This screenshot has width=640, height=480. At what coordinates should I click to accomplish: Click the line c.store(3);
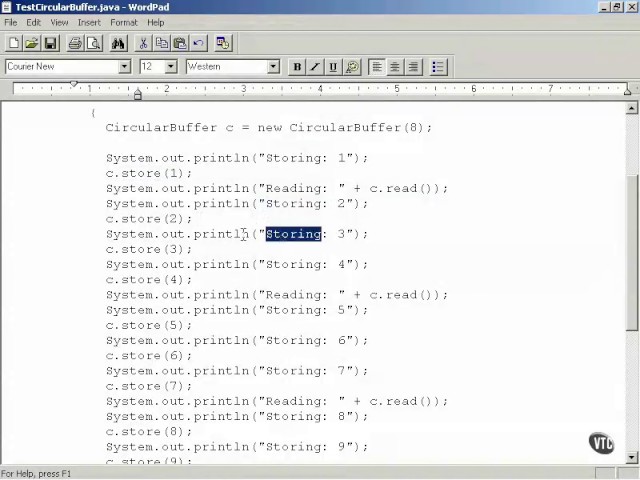(149, 249)
